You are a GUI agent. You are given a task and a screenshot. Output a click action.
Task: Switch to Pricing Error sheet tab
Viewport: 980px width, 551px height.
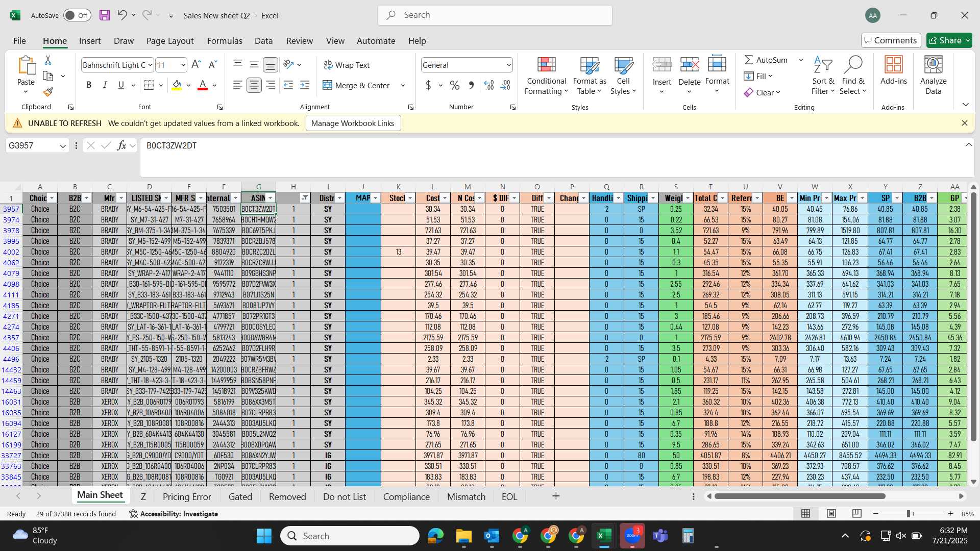(x=187, y=496)
